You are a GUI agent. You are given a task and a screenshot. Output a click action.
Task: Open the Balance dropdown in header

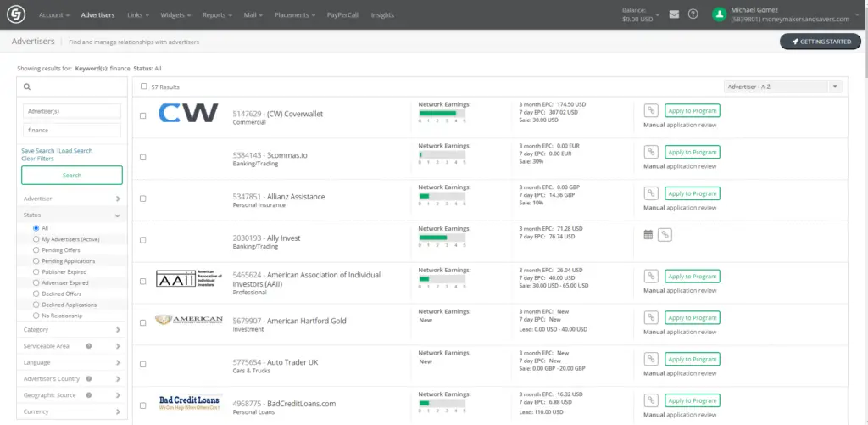click(641, 14)
